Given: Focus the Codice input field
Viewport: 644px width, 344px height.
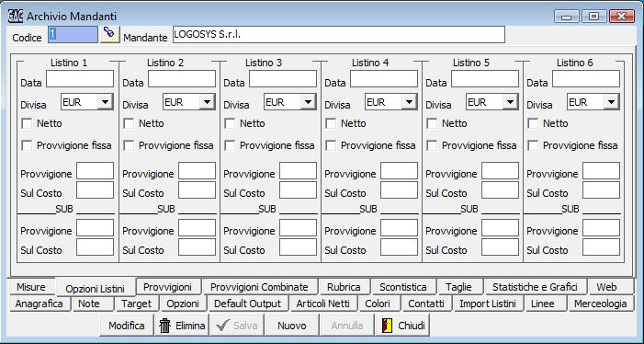Looking at the screenshot, I should coord(73,35).
